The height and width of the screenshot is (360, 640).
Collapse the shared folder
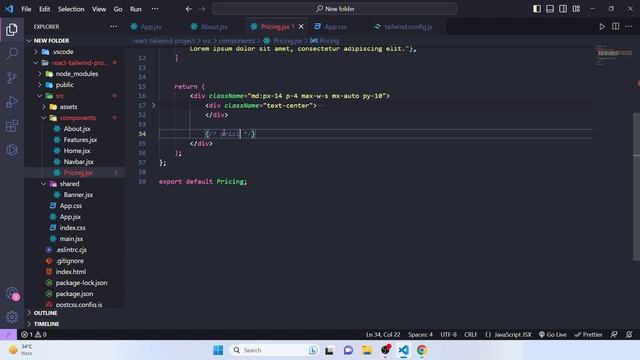69,184
